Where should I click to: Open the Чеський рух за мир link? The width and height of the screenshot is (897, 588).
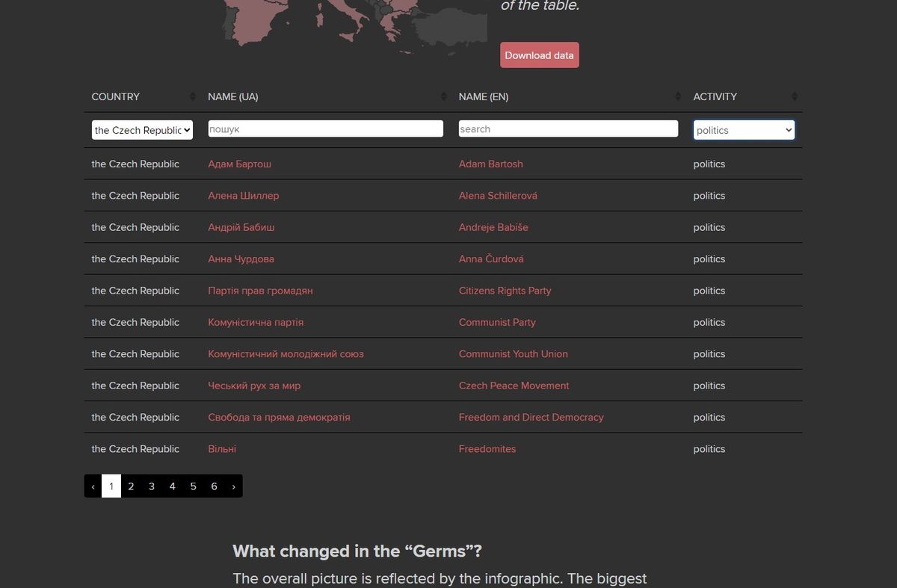254,386
